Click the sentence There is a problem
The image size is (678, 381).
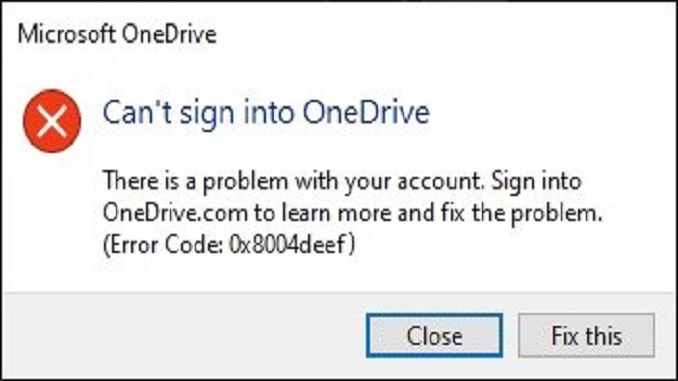[x=292, y=181]
